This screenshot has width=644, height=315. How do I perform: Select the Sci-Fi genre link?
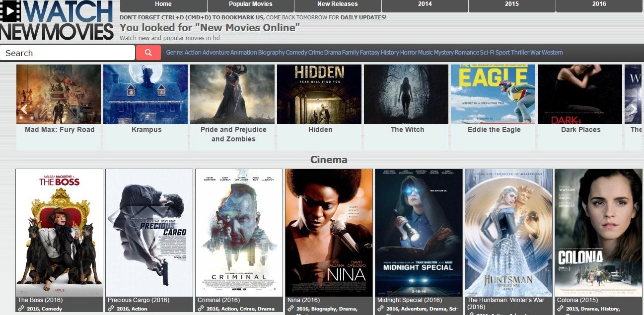point(487,53)
